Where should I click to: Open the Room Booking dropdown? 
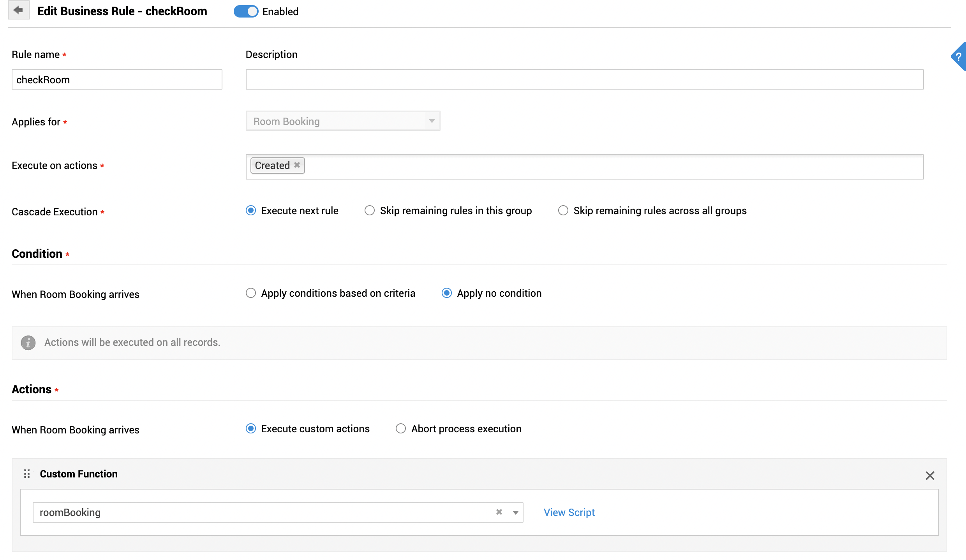click(343, 121)
